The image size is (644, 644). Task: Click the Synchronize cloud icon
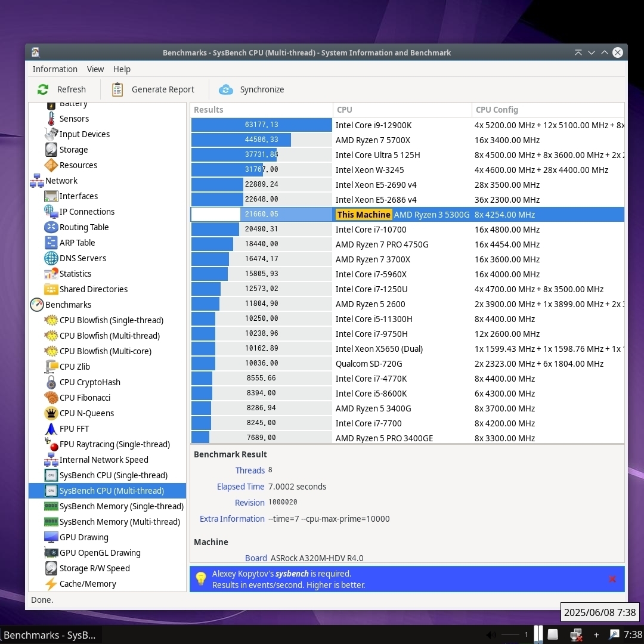point(226,89)
